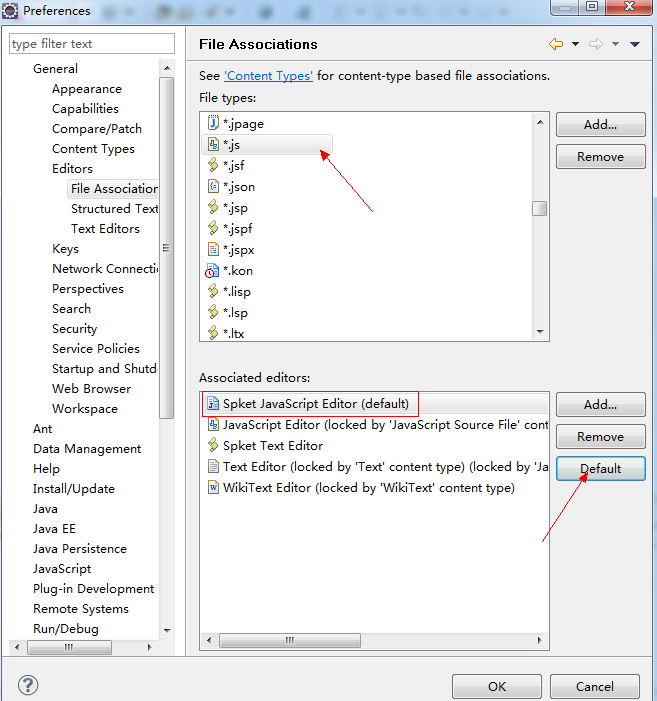Screen dimensions: 657x701
Task: Open Text Editors page
Action: [x=105, y=228]
